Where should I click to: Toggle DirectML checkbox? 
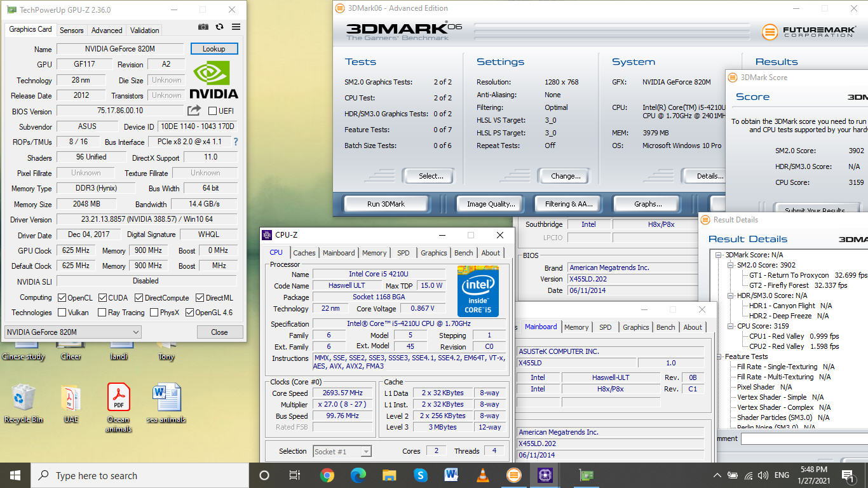[200, 297]
